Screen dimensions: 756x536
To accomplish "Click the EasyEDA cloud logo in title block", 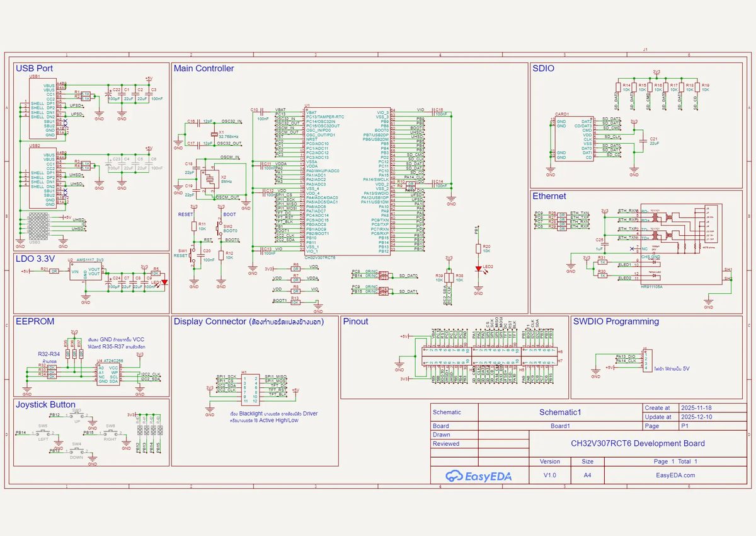I will coord(478,476).
